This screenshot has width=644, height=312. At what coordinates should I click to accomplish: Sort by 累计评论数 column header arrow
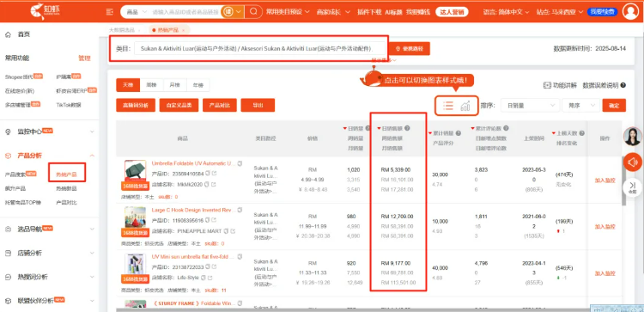[x=473, y=128]
